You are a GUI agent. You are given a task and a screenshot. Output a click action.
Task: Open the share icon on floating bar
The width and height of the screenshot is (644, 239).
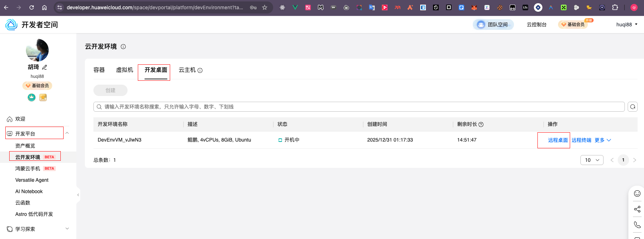pos(637,209)
